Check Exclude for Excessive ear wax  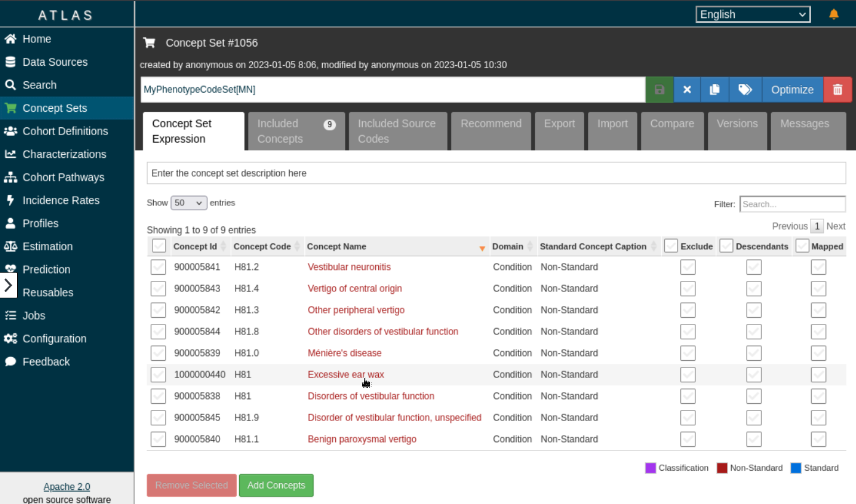pyautogui.click(x=688, y=375)
